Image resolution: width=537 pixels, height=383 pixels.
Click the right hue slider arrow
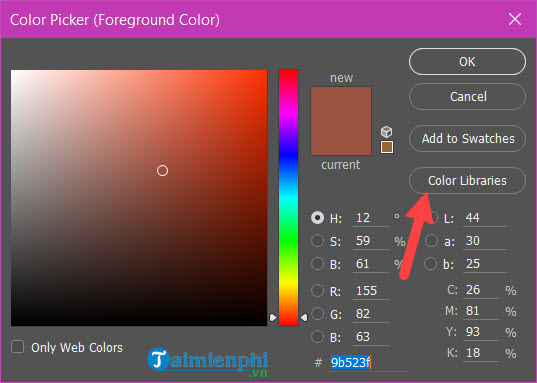304,318
